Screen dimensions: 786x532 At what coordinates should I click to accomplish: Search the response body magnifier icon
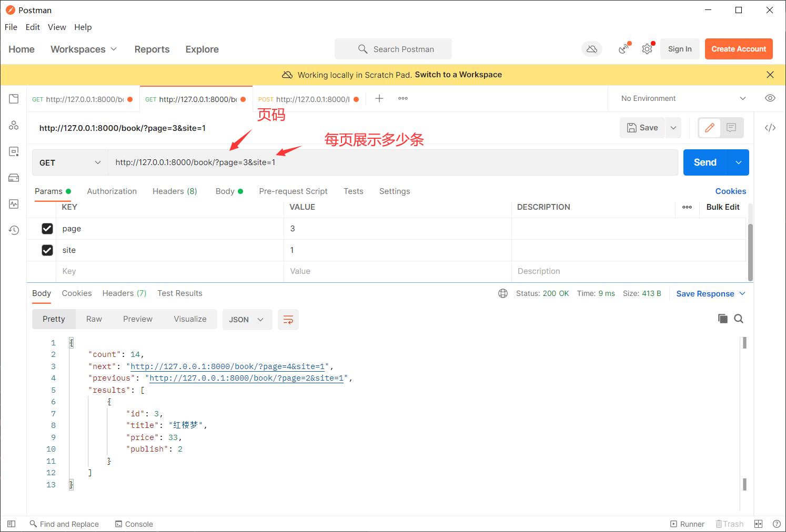pyautogui.click(x=739, y=319)
